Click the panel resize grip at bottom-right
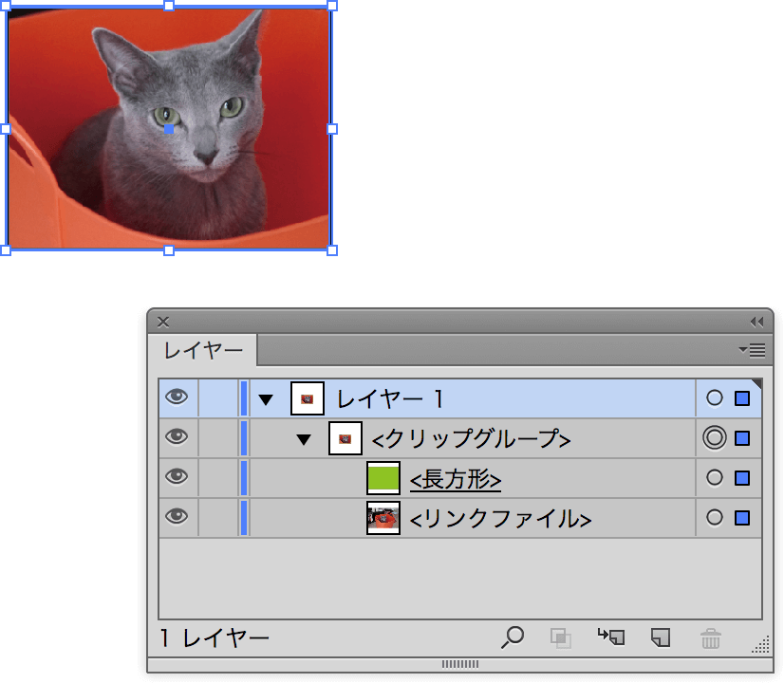This screenshot has height=683, width=784. tap(761, 644)
